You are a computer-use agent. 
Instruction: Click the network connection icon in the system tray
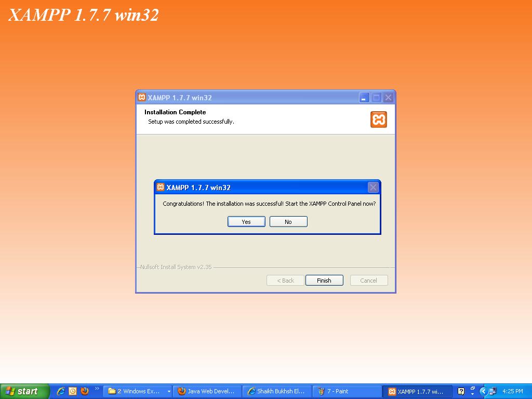[493, 391]
